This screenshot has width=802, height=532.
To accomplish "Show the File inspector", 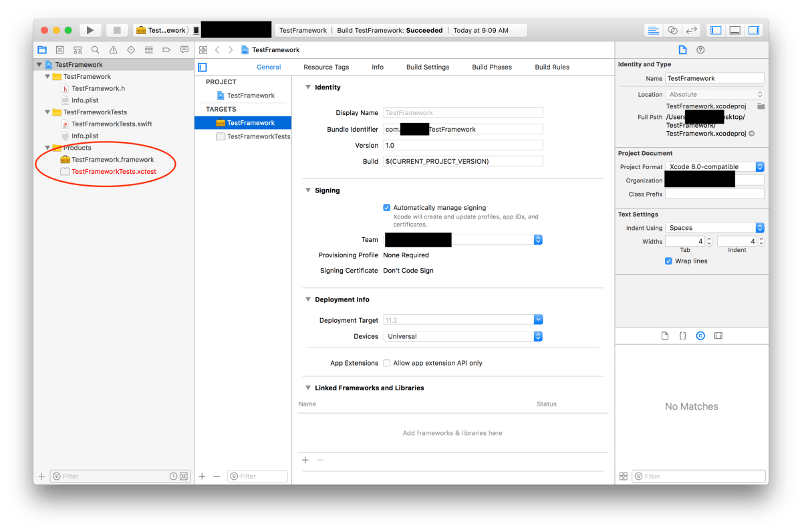I will 682,49.
